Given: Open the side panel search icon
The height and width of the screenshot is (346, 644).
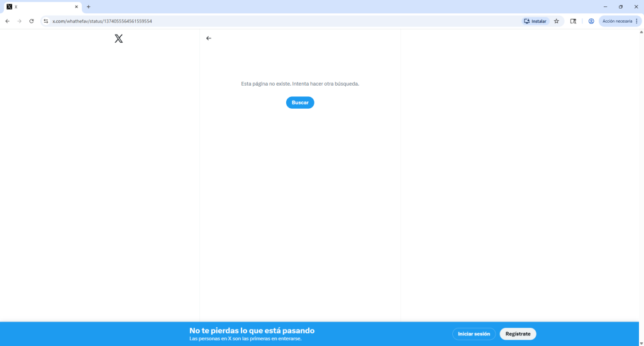Looking at the screenshot, I should 573,21.
